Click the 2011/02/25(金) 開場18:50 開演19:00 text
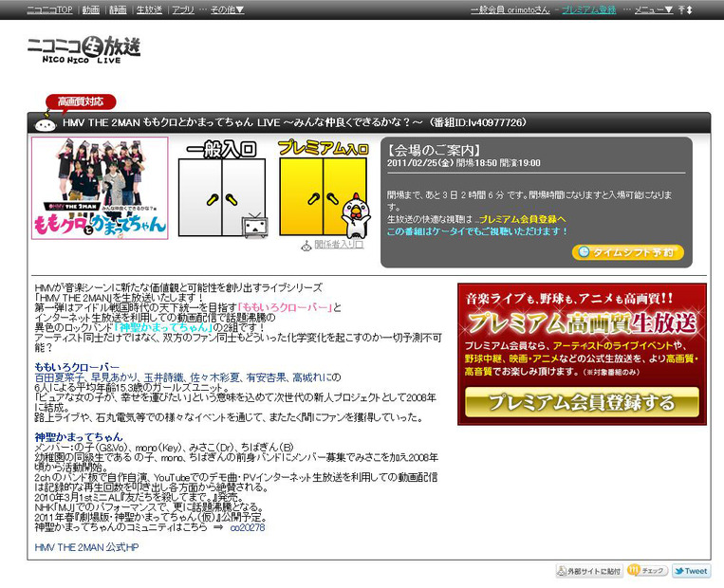This screenshot has width=724, height=588. pos(464,163)
